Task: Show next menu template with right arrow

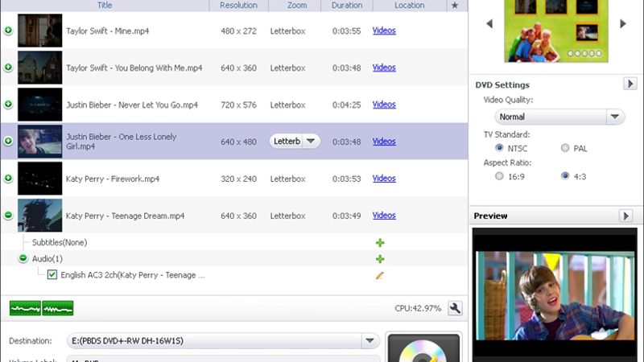Action: click(x=623, y=24)
